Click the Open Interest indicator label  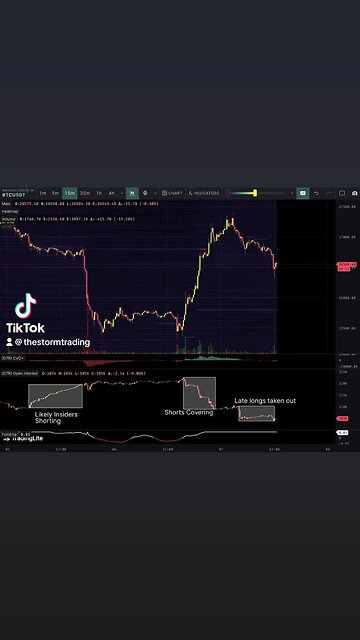tap(20, 373)
